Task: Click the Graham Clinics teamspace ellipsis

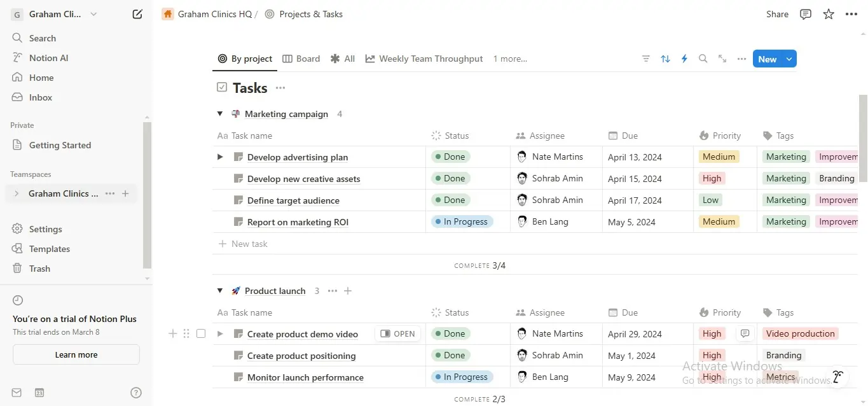Action: click(110, 193)
